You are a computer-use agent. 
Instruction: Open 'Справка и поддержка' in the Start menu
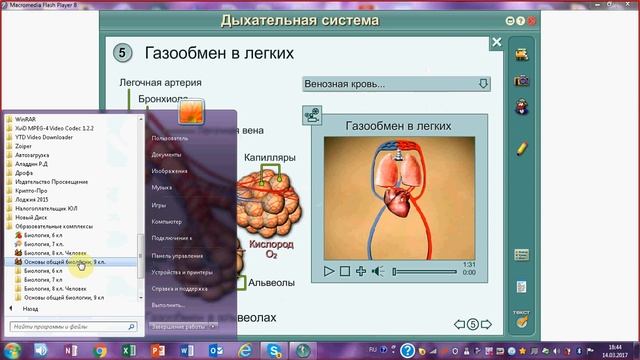180,289
